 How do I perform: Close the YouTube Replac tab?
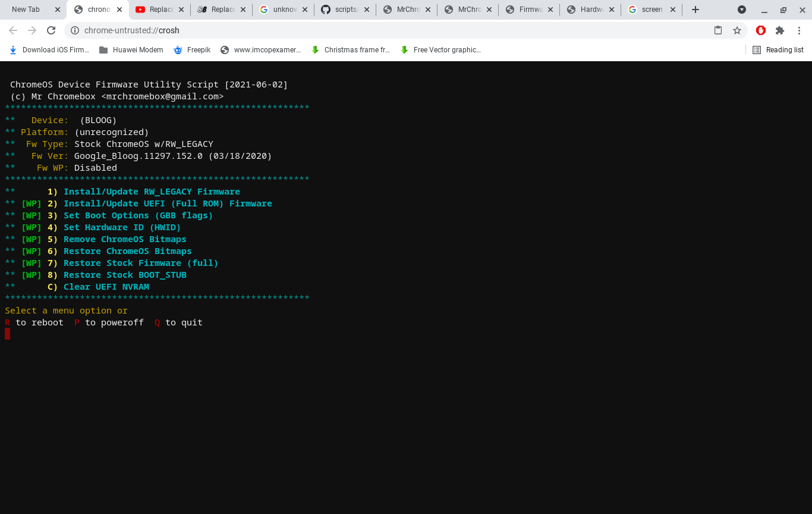coord(181,10)
